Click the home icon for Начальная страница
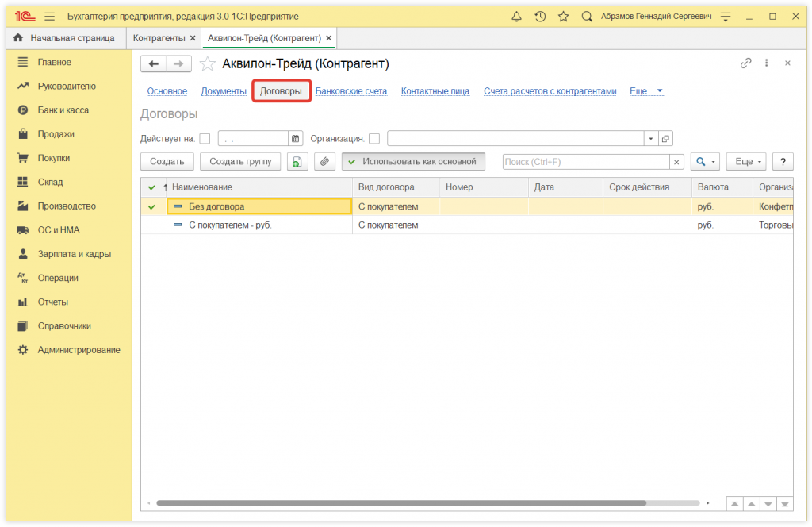Image resolution: width=812 pixels, height=527 pixels. (x=18, y=37)
